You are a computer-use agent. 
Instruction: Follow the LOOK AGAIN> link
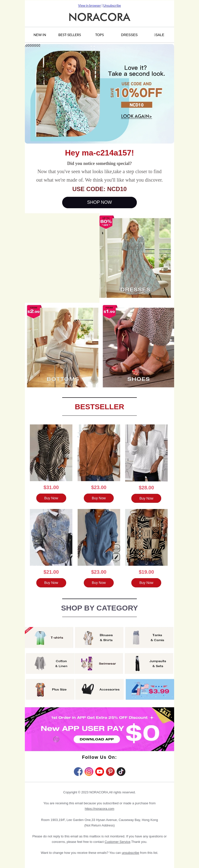click(x=136, y=116)
